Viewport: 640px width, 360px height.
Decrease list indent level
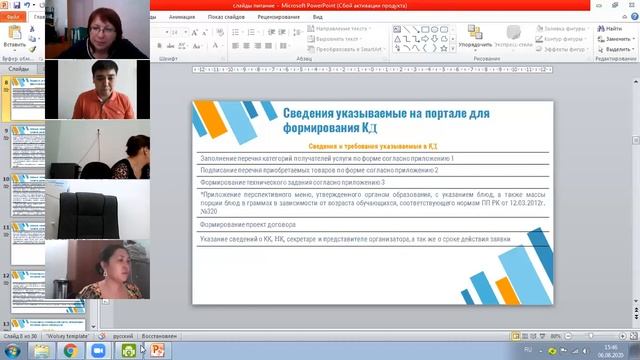click(x=271, y=32)
